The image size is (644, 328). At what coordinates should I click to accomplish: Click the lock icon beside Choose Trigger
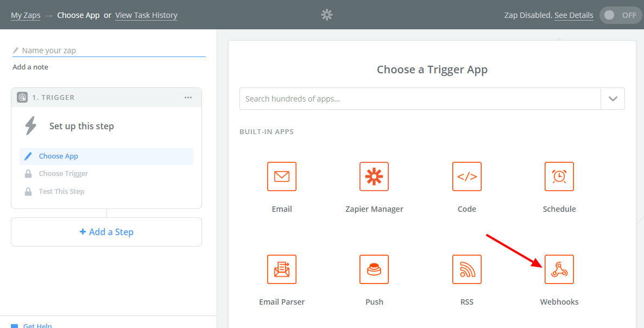(28, 174)
